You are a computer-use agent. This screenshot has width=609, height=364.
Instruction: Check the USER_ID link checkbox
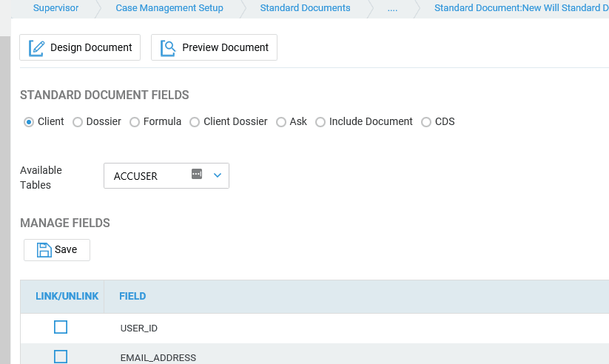pos(61,327)
